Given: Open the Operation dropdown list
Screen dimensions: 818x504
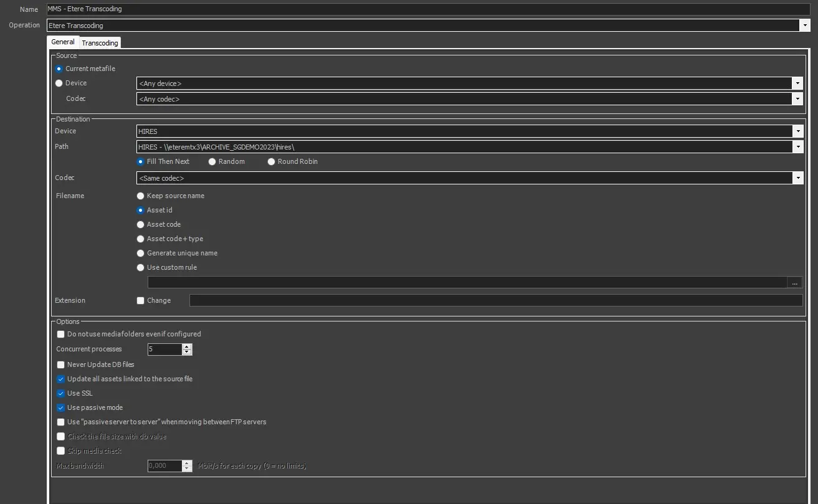Looking at the screenshot, I should 804,26.
